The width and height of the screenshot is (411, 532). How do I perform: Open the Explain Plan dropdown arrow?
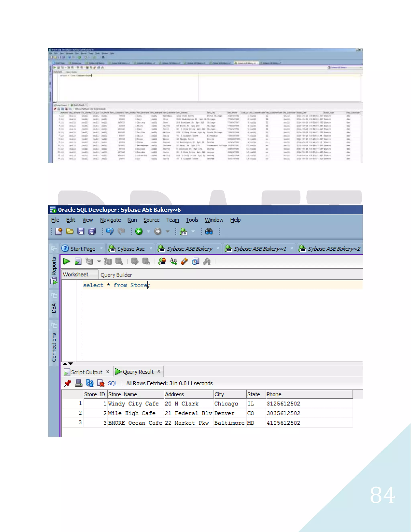(99, 262)
